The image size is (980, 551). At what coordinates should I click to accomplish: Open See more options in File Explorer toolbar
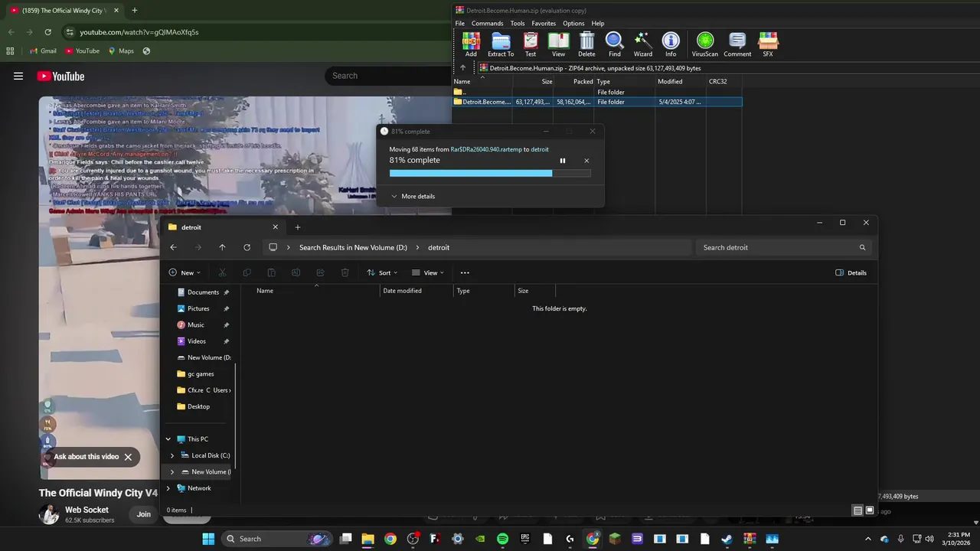465,272
